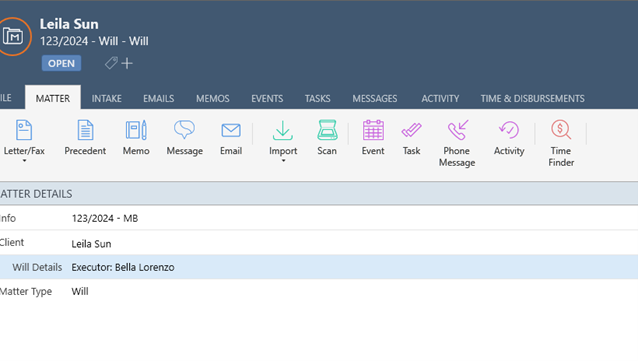Click the Client value Leila Sun
Image resolution: width=638 pixels, height=361 pixels.
coord(91,244)
